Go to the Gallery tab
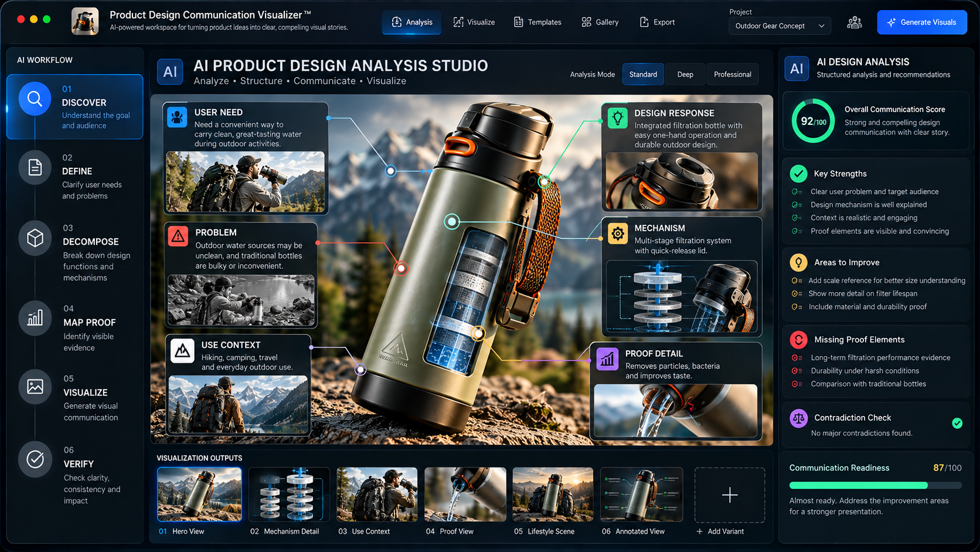980x552 pixels. 600,22
